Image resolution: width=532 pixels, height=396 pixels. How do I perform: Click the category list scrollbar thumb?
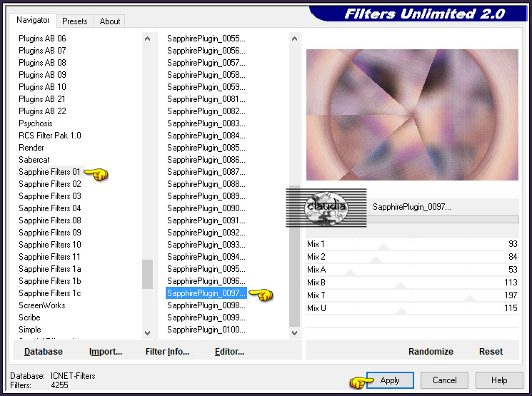point(147,274)
